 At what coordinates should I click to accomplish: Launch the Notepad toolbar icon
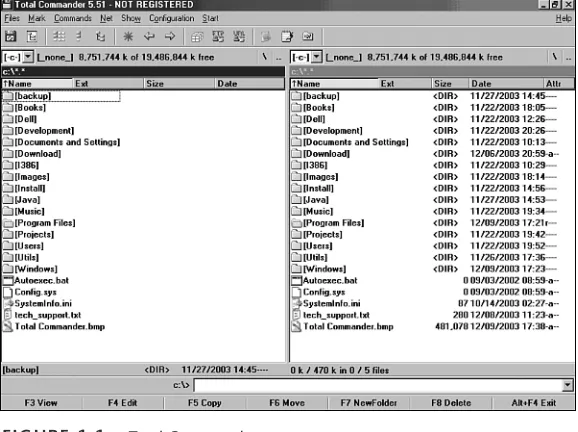click(287, 36)
